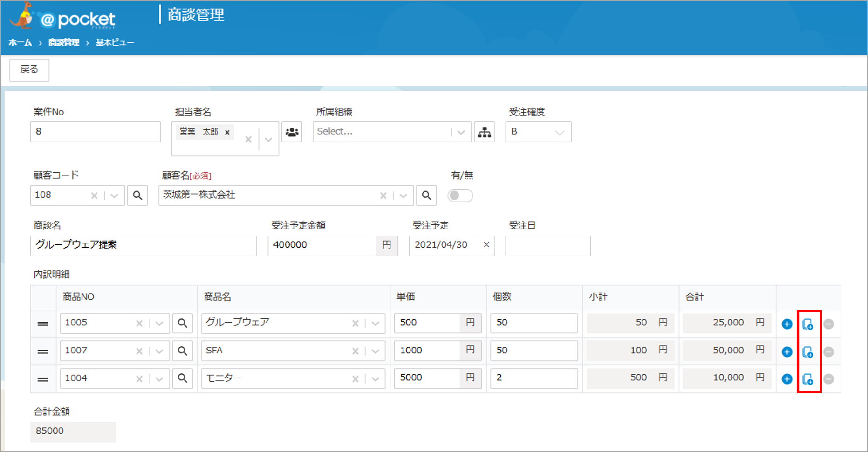Screen dimensions: 868x452
Task: Clear the 受注予定 date 2021/04/30
Action: click(x=486, y=245)
